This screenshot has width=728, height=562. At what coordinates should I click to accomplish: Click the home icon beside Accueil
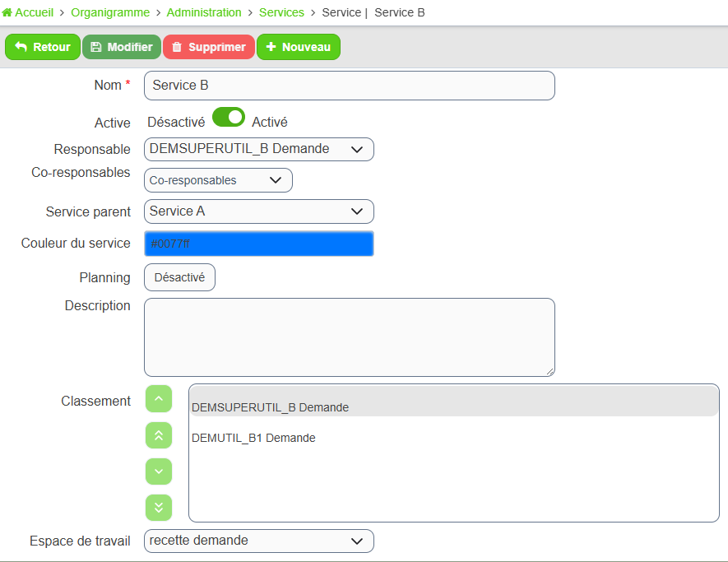7,12
